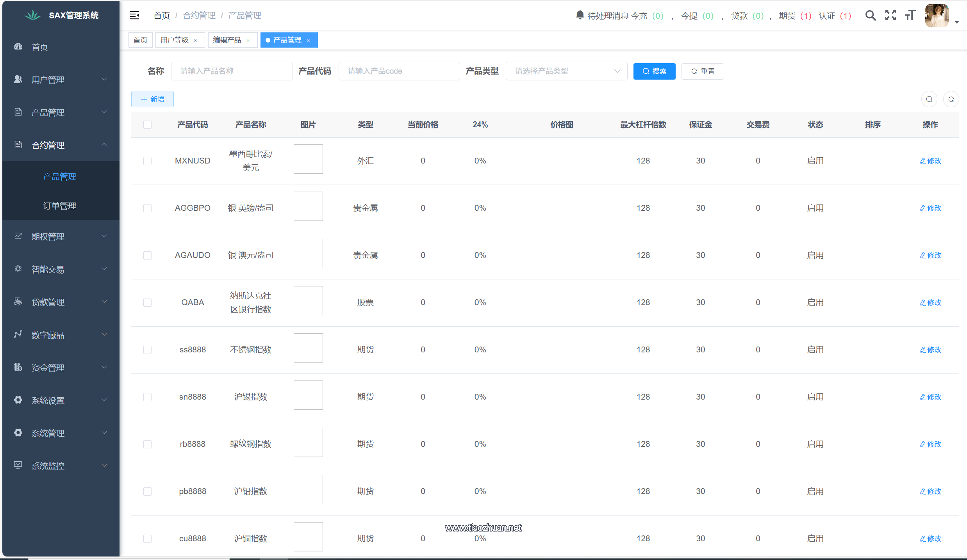Viewport: 967px width, 560px height.
Task: Open 订单管理 in sidebar
Action: point(60,206)
